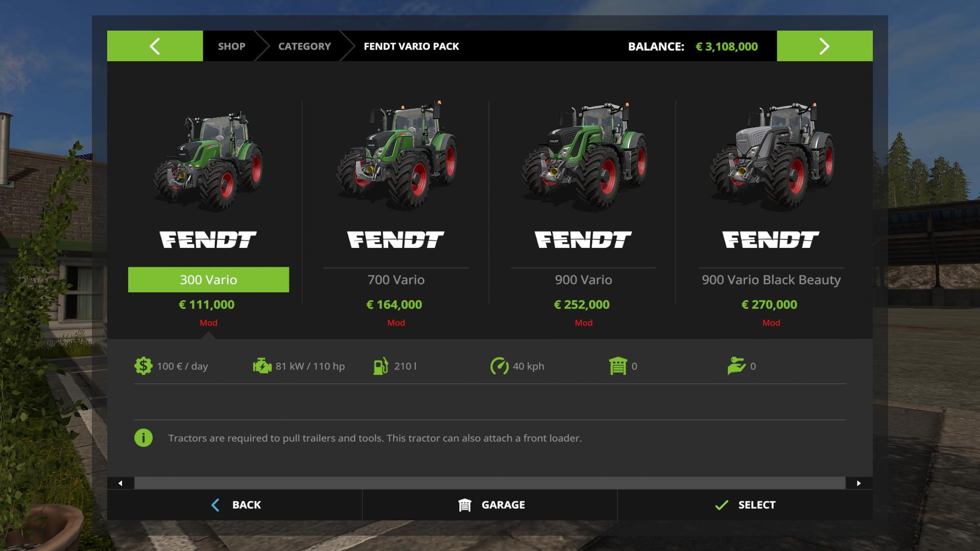Click the garage icon in bottom bar
The height and width of the screenshot is (551, 980).
pos(464,505)
